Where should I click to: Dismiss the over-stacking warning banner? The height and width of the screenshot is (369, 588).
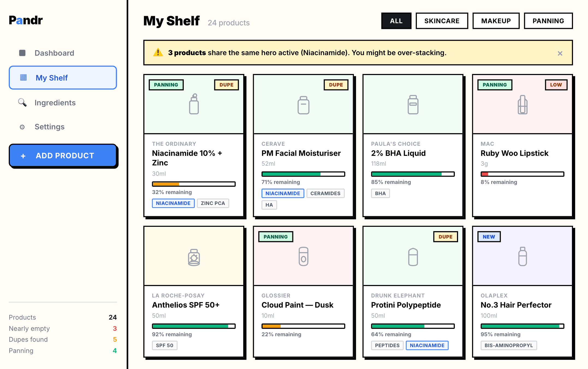pyautogui.click(x=560, y=53)
